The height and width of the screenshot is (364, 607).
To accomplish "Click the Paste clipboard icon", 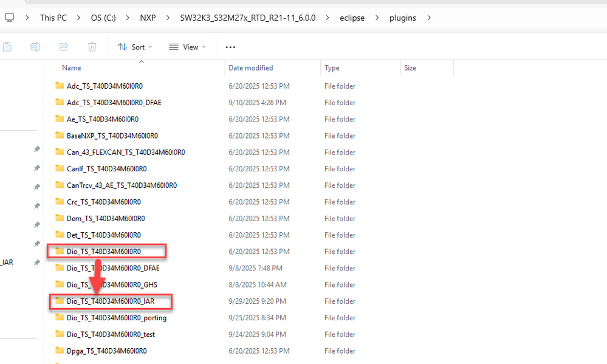I will 7,47.
